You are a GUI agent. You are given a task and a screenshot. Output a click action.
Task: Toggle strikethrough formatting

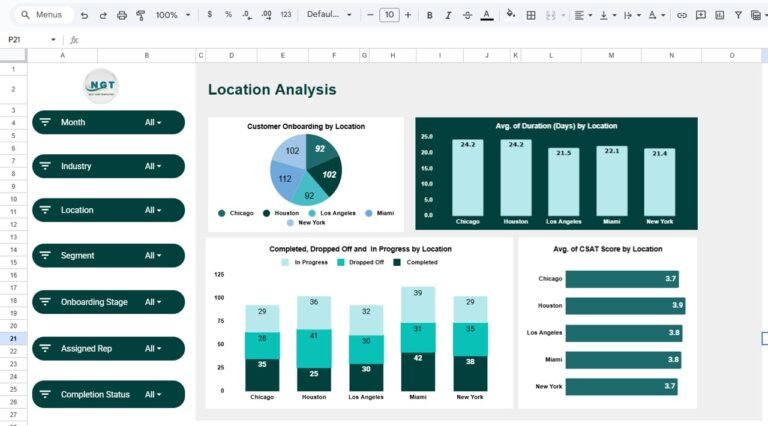click(467, 15)
